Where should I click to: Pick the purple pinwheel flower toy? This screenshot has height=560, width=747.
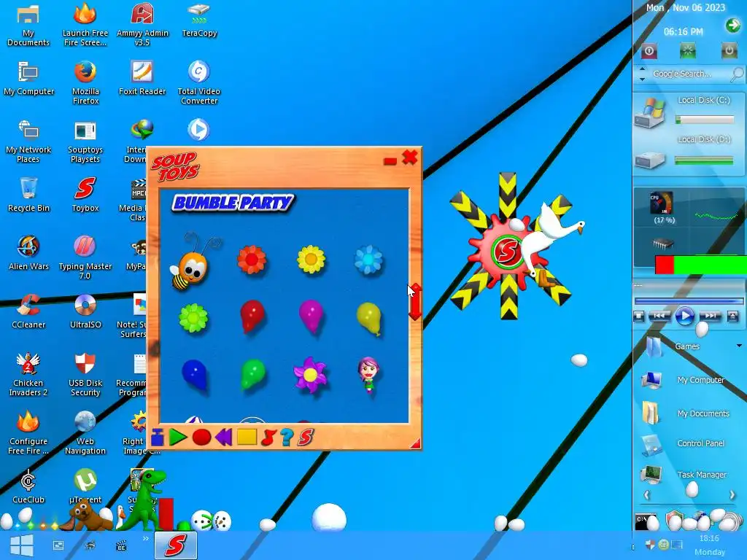[x=310, y=375]
